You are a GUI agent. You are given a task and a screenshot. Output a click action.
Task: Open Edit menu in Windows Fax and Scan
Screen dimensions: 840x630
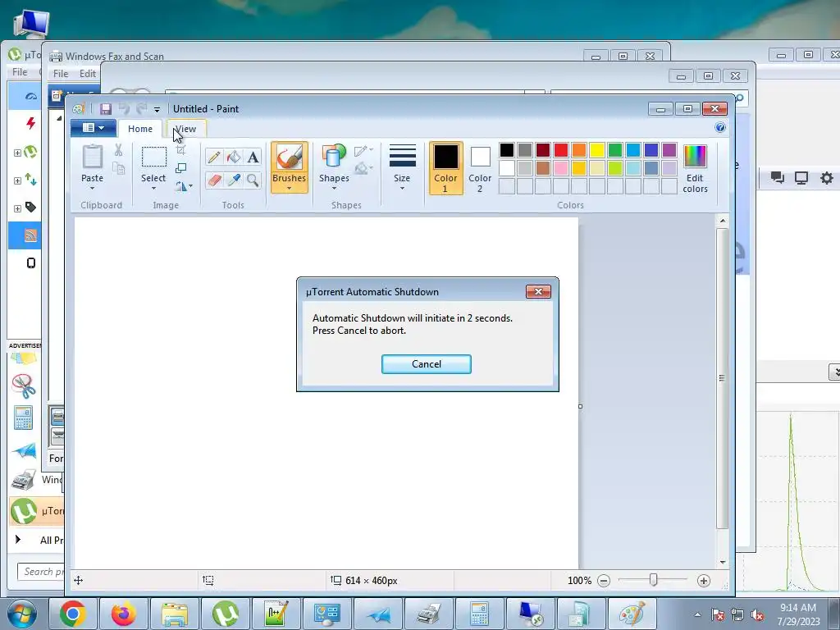coord(87,73)
